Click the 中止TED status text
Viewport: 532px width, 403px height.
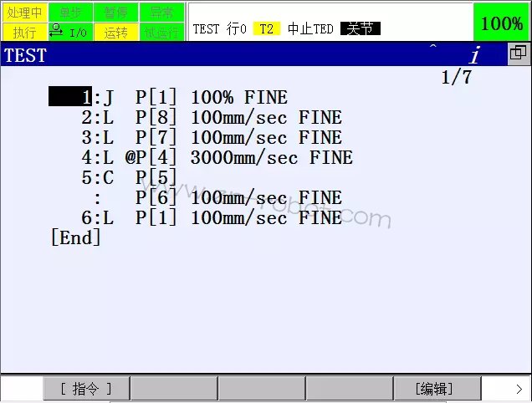pyautogui.click(x=310, y=28)
